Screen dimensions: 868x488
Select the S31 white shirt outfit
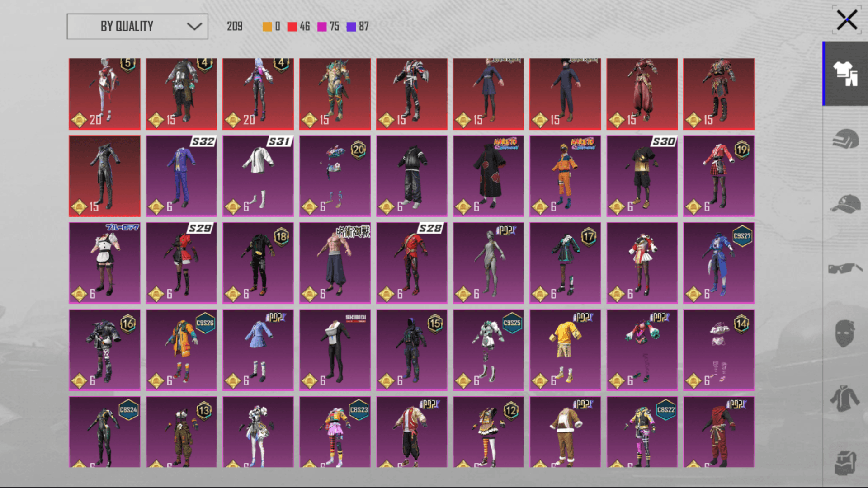coord(258,176)
